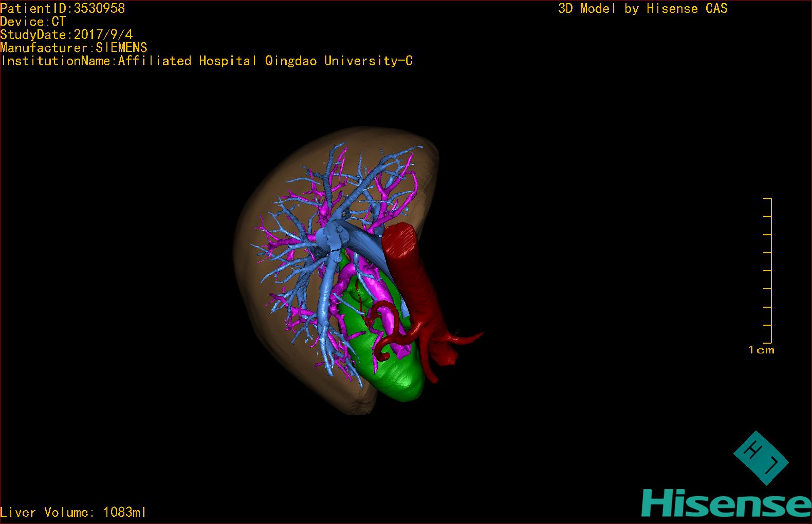Click the PatientID:3530958 text

(63, 8)
